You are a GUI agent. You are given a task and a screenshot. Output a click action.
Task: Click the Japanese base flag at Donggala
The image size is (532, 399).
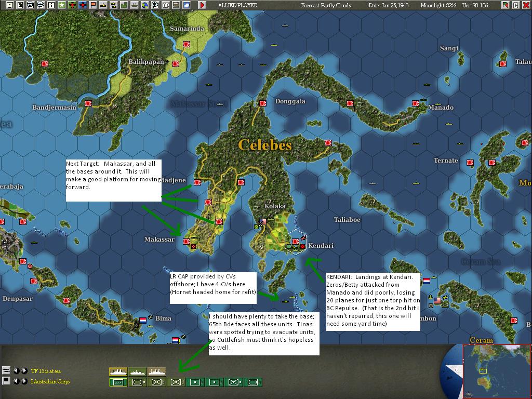click(262, 103)
